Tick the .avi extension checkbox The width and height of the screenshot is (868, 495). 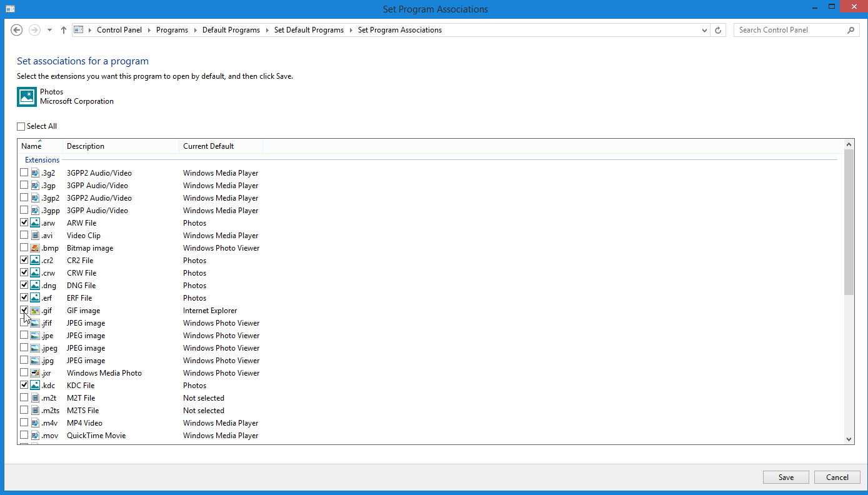pyautogui.click(x=24, y=235)
